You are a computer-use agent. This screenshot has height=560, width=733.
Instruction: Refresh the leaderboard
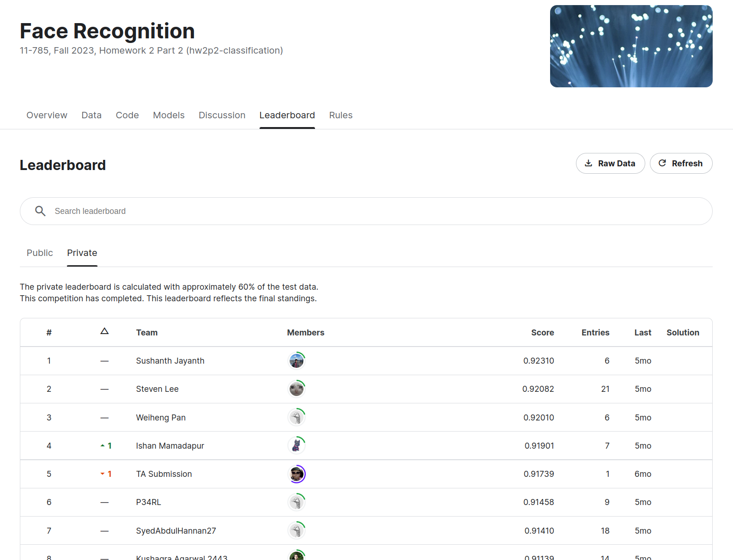[x=681, y=164]
